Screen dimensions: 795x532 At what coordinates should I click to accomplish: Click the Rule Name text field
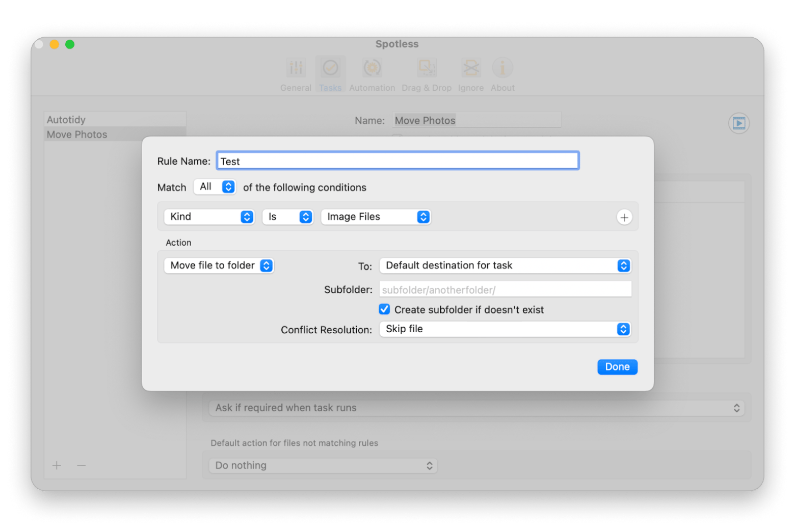point(397,161)
